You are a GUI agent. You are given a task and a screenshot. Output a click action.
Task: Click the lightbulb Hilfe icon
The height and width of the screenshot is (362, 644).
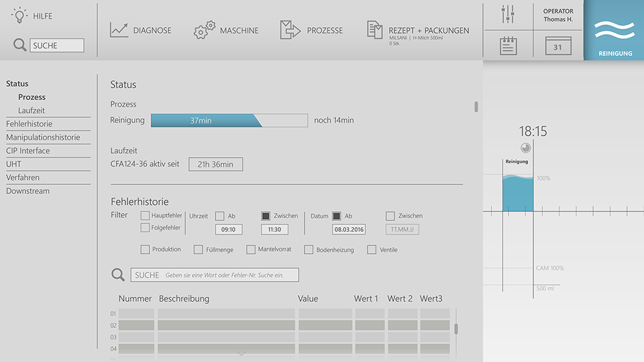point(19,15)
